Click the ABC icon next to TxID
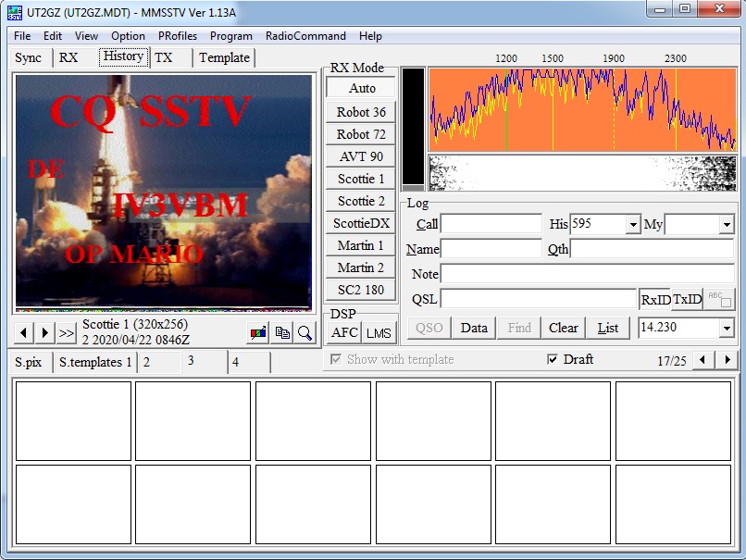 (719, 300)
